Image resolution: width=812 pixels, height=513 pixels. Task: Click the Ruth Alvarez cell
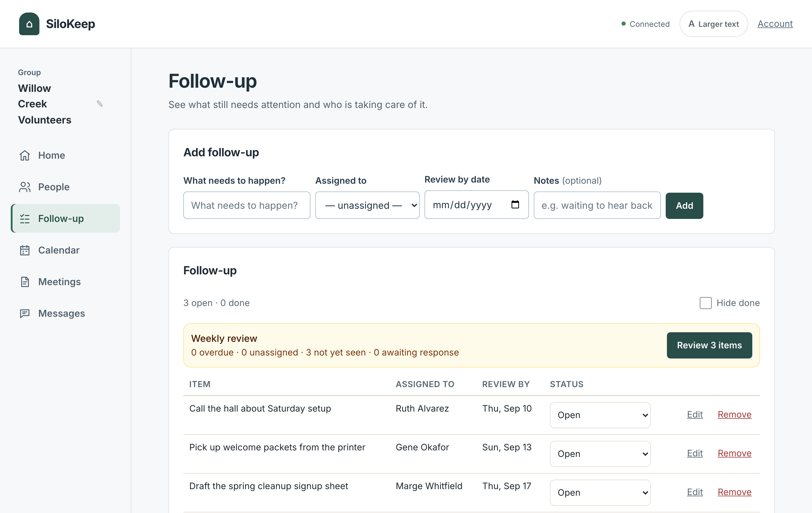point(422,409)
